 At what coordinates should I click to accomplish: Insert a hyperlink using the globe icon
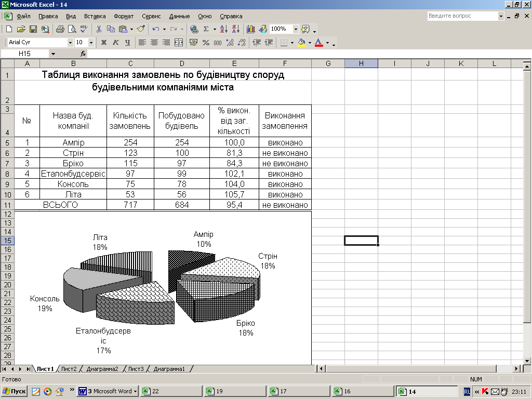(194, 29)
